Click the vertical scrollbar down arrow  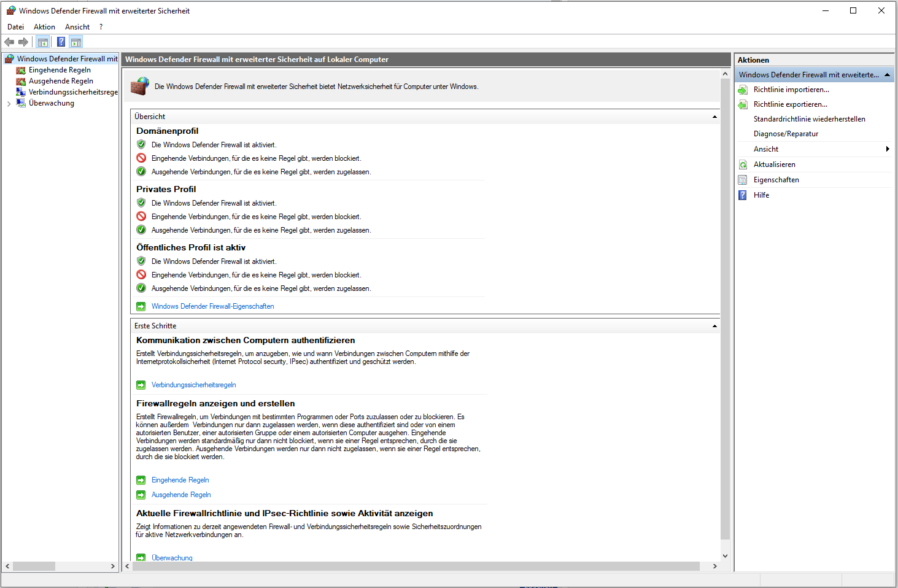(726, 555)
